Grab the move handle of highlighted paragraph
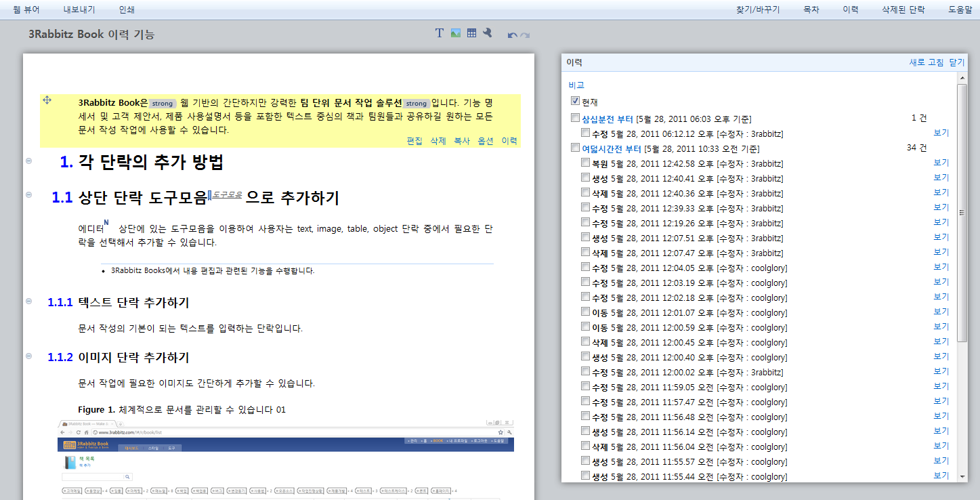The height and width of the screenshot is (500, 980). point(47,100)
